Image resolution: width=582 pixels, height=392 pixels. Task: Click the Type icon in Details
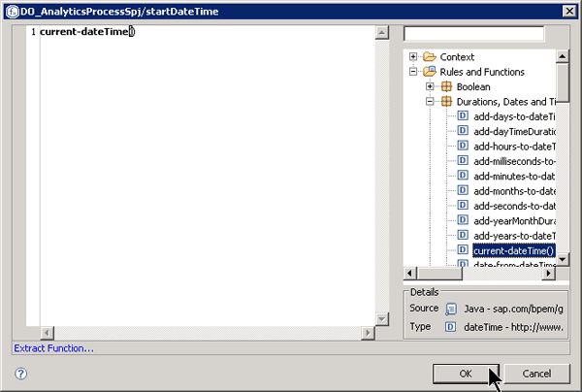451,327
